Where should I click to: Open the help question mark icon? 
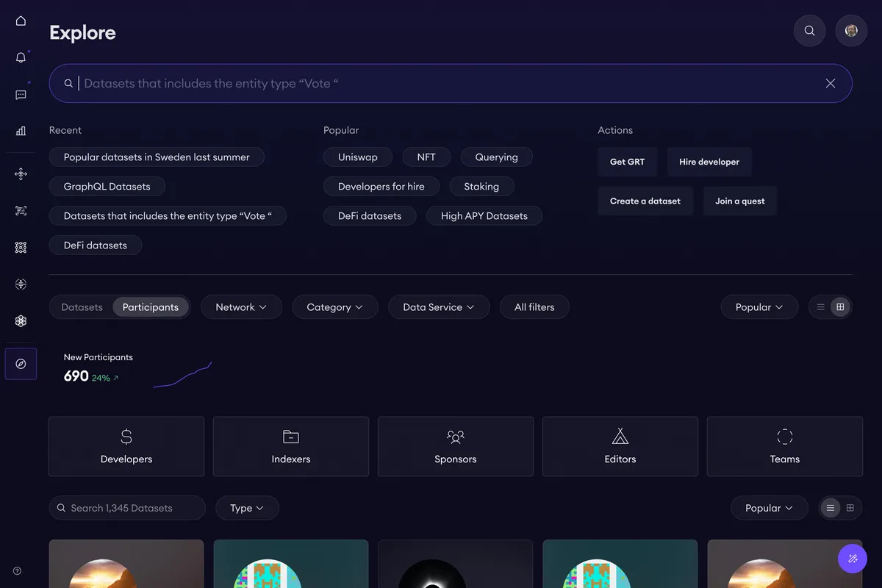click(x=18, y=571)
